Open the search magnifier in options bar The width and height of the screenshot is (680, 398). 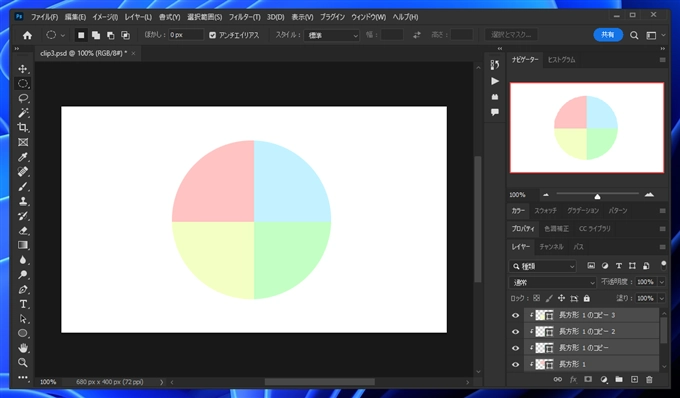pos(634,36)
